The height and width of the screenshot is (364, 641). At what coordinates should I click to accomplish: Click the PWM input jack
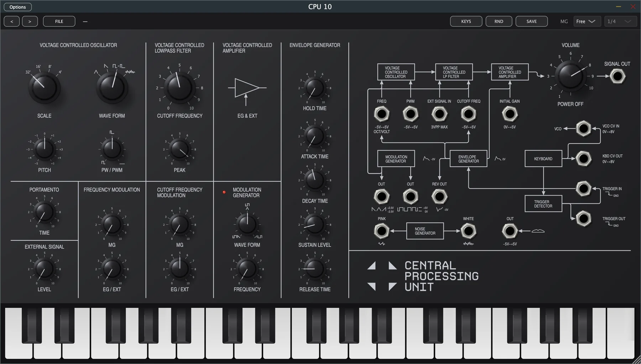tap(410, 114)
